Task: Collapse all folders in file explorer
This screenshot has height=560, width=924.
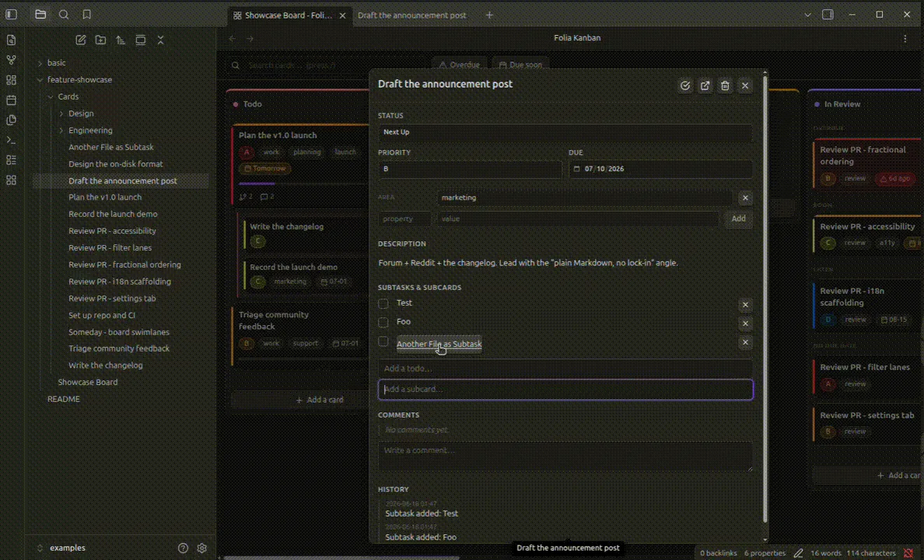Action: coord(160,40)
